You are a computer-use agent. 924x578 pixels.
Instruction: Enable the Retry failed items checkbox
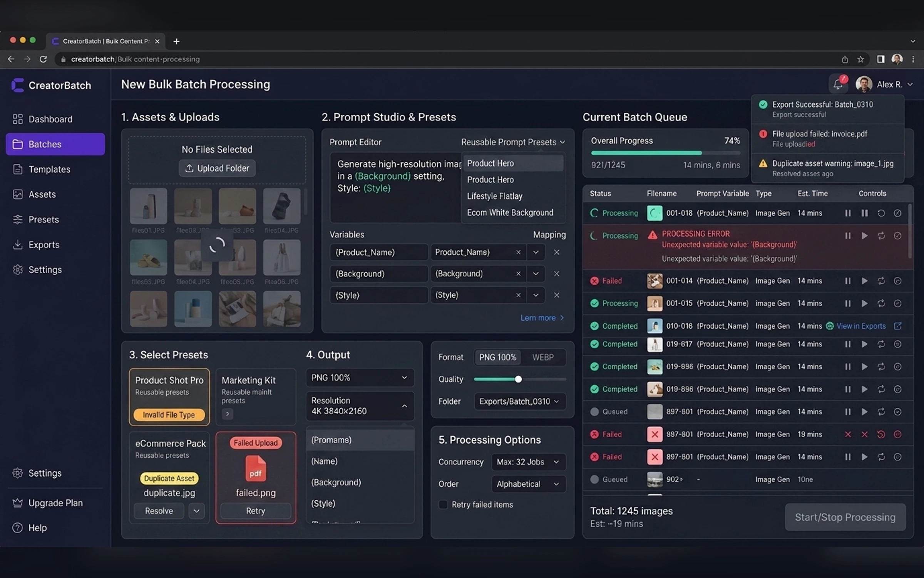pos(444,504)
